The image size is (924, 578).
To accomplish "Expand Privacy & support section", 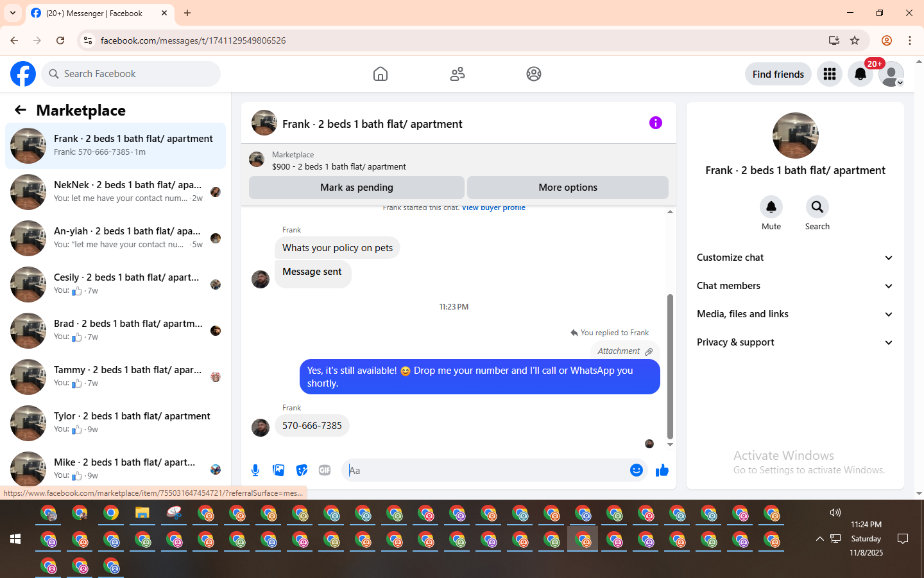I will click(795, 342).
